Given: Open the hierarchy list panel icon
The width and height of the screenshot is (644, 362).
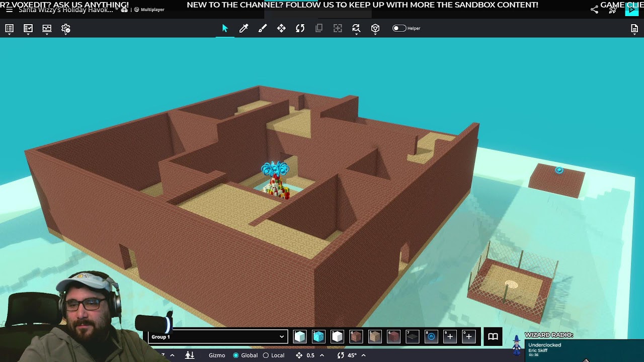Looking at the screenshot, I should (x=9, y=29).
